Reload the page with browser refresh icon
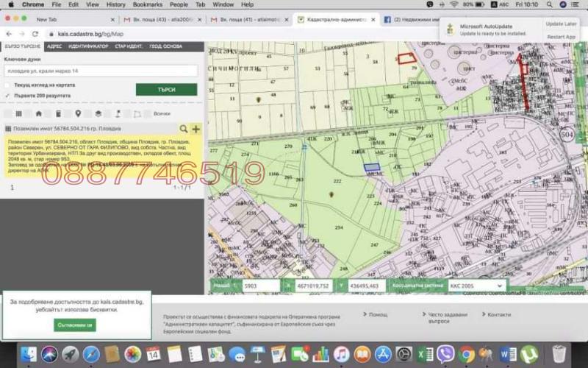This screenshot has height=368, width=588. pos(35,34)
